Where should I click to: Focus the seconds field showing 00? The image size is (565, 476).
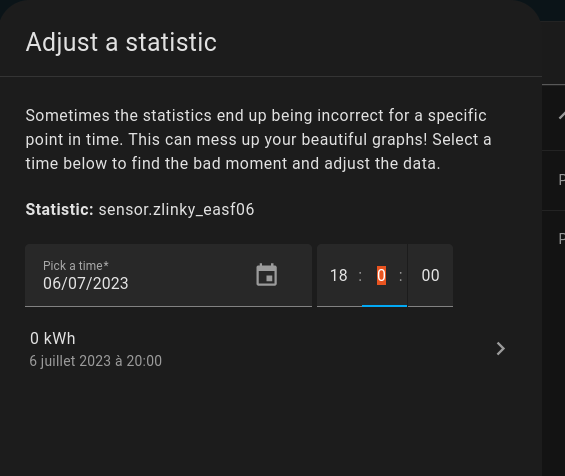tap(430, 275)
